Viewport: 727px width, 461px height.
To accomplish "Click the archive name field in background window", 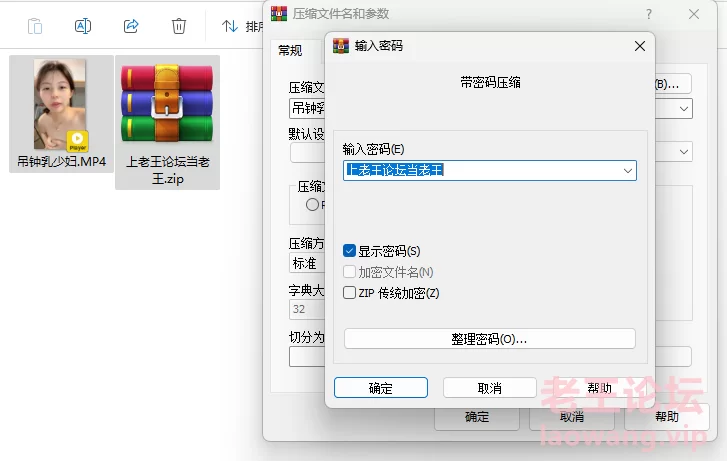I will click(x=307, y=109).
